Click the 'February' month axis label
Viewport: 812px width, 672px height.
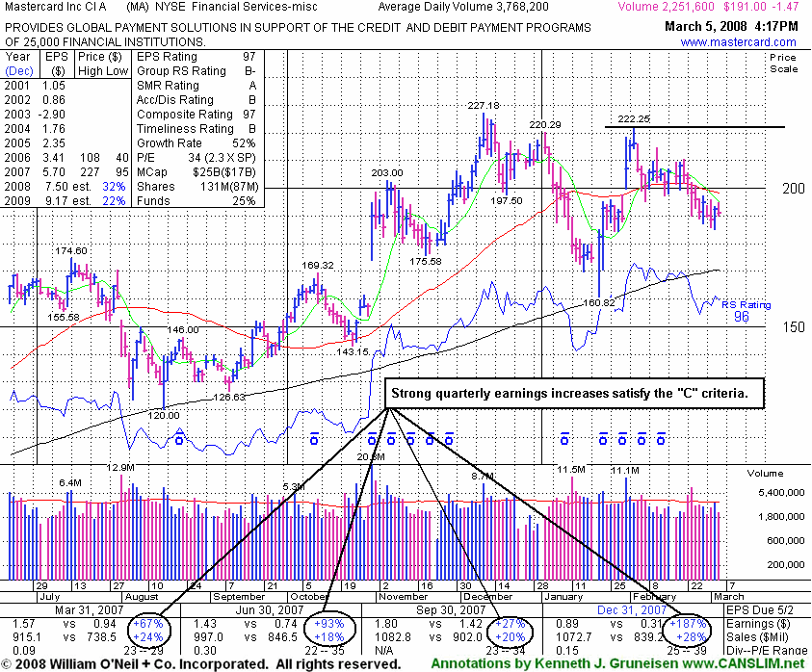click(655, 597)
